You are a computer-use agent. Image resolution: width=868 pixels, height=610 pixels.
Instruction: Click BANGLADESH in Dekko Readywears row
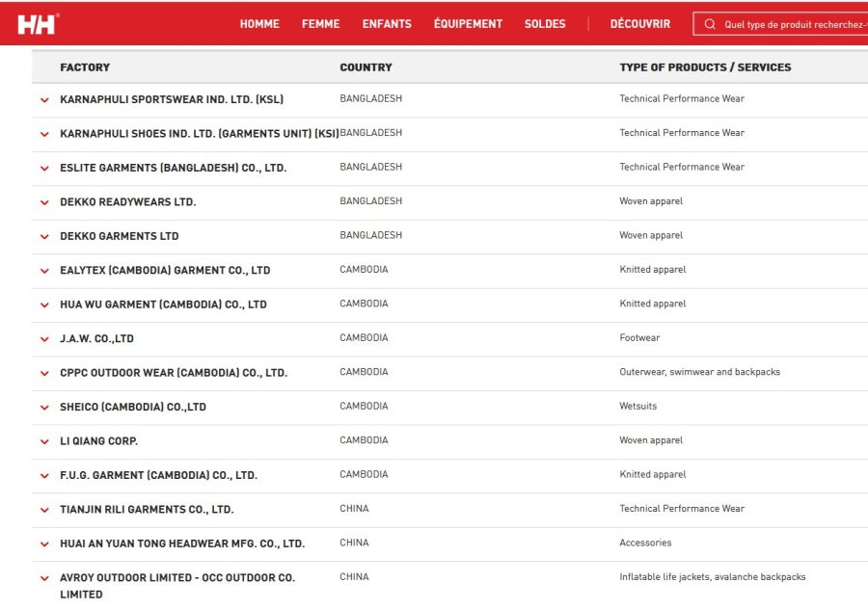click(371, 201)
